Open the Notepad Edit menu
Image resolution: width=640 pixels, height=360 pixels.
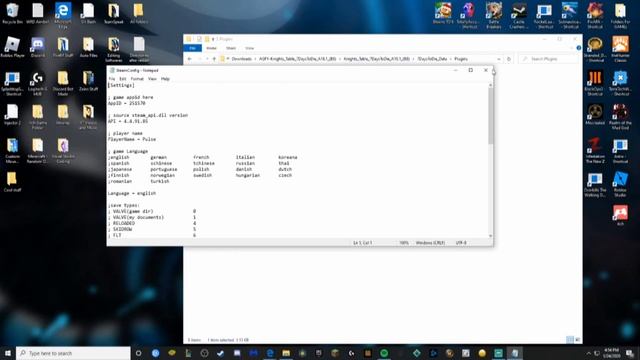click(123, 79)
